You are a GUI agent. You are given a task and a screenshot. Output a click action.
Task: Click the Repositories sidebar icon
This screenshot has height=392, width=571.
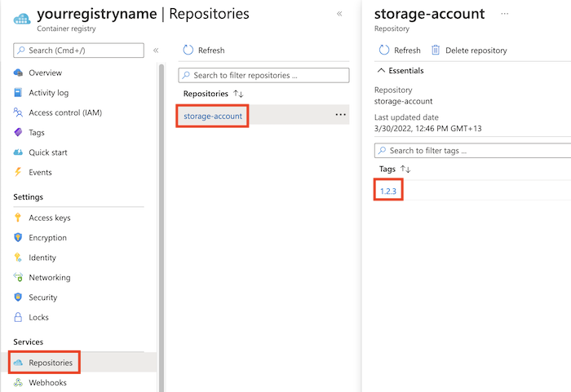(x=18, y=363)
